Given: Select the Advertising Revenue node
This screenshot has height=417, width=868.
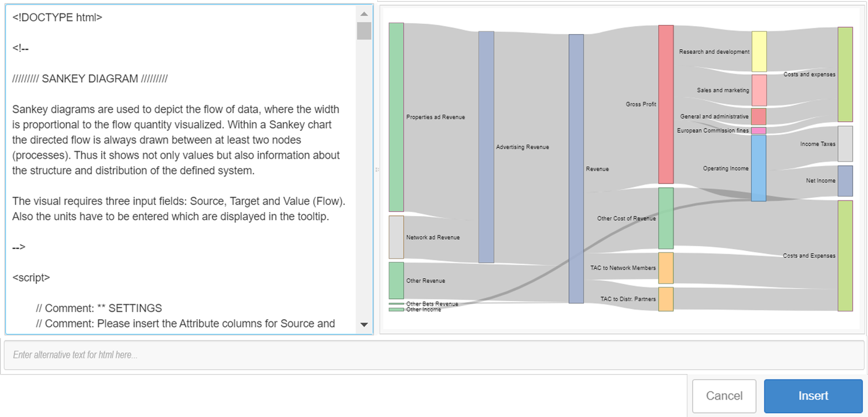Looking at the screenshot, I should (486, 147).
